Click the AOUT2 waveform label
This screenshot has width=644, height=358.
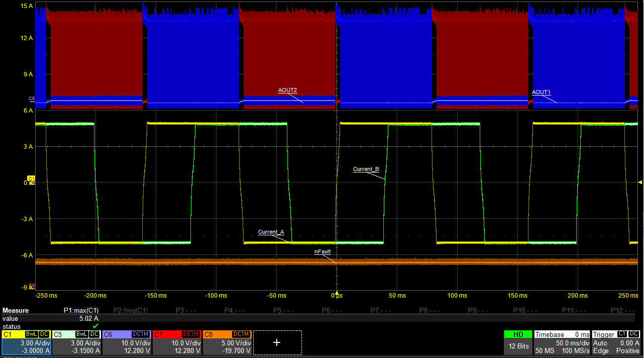click(x=287, y=90)
